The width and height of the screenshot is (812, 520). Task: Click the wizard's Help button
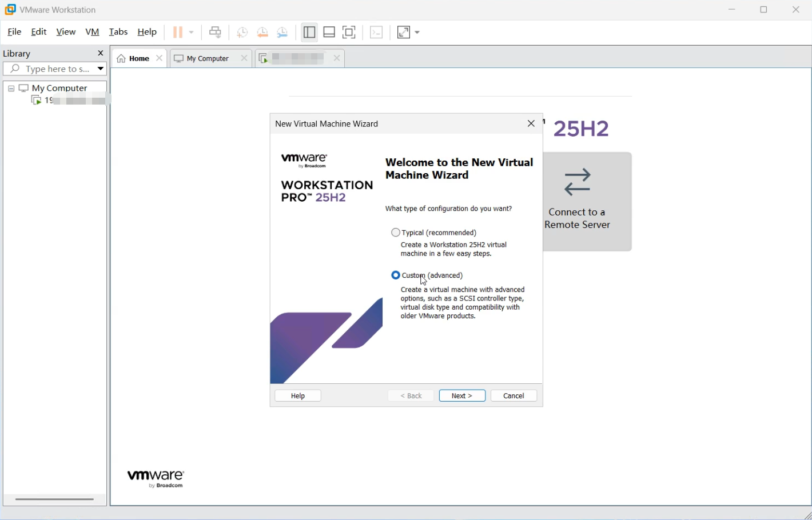298,396
